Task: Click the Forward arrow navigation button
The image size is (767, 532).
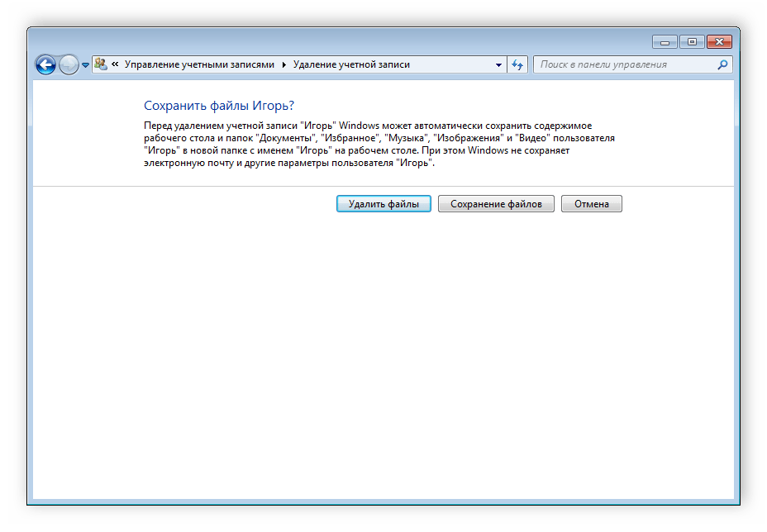Action: pyautogui.click(x=69, y=64)
